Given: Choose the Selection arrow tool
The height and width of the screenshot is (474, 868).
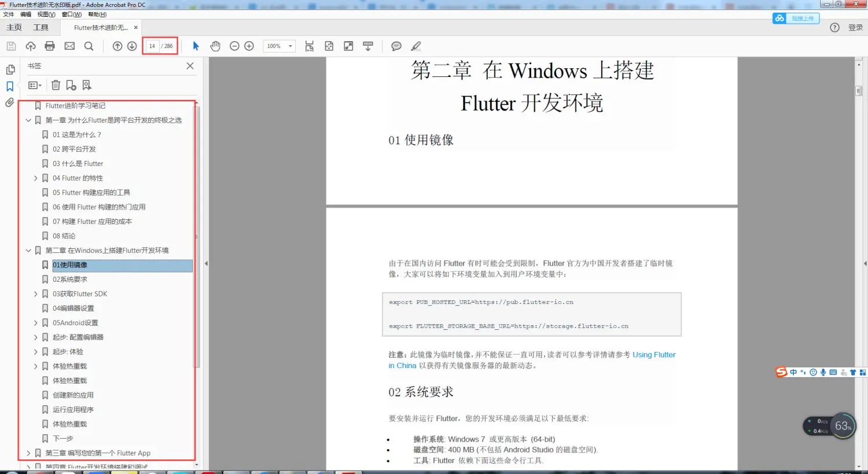Looking at the screenshot, I should point(196,46).
